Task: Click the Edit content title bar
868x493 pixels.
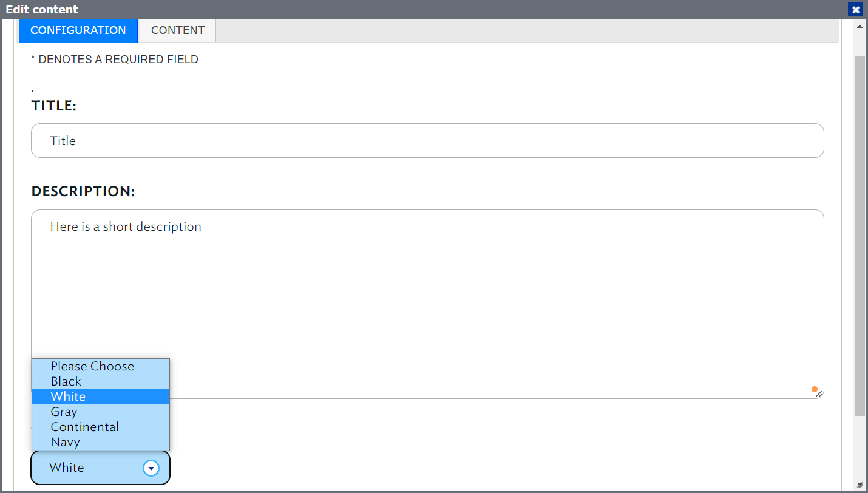Action: (x=425, y=10)
